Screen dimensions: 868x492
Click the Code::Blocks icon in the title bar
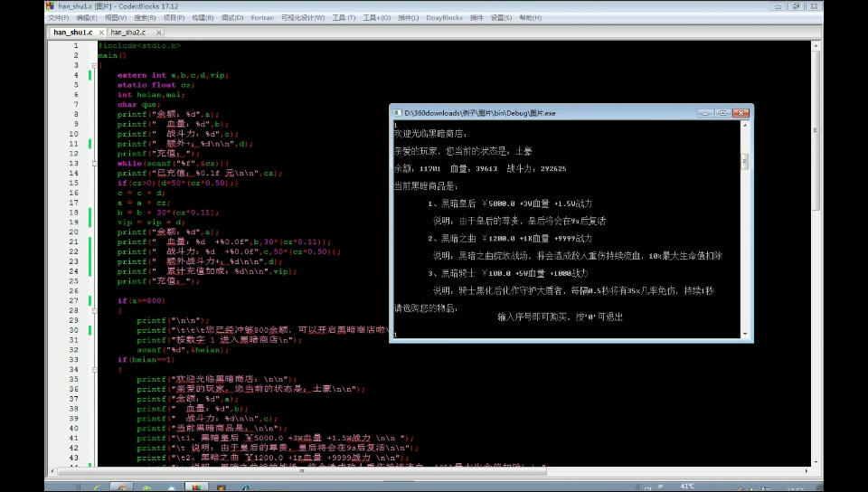coord(51,6)
